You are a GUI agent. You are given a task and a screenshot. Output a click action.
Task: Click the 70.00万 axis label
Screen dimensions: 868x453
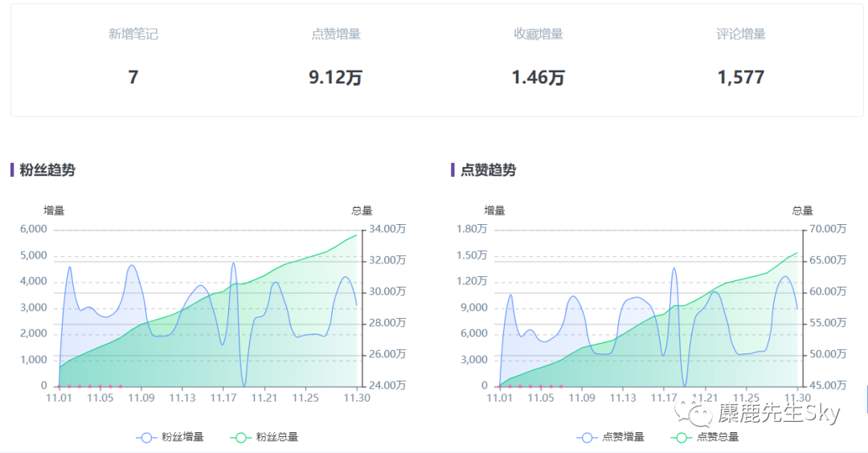click(x=828, y=229)
